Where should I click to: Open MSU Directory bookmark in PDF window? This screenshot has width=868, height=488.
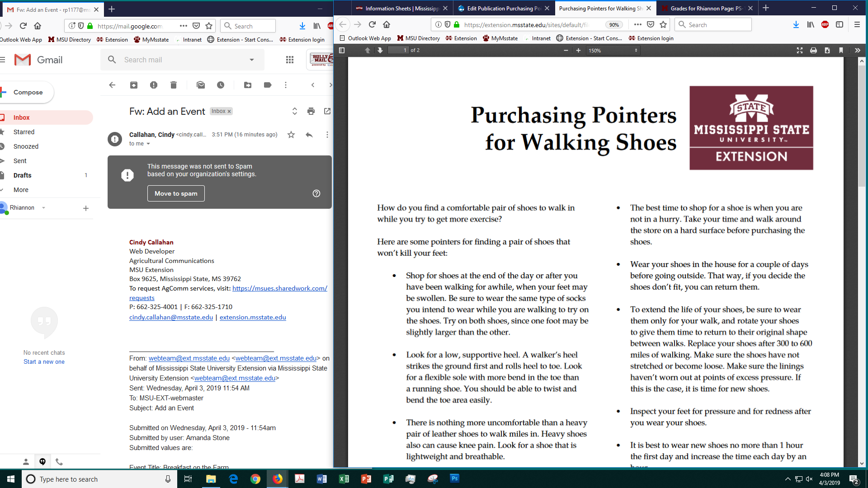(x=418, y=38)
